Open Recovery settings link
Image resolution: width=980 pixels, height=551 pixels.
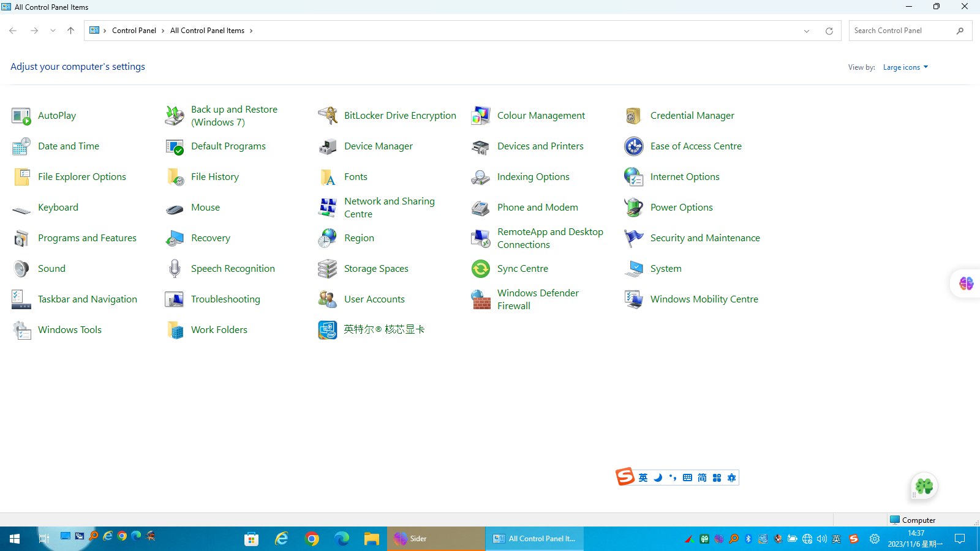pyautogui.click(x=211, y=238)
